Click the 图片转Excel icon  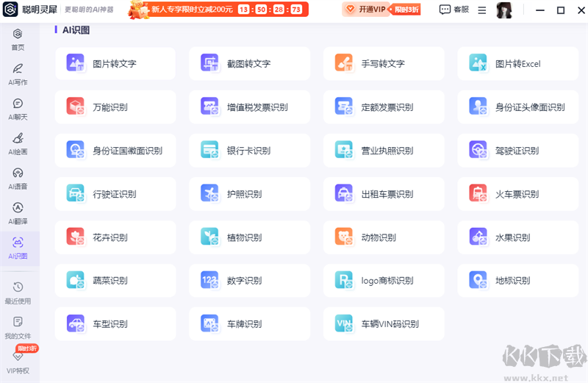[478, 63]
